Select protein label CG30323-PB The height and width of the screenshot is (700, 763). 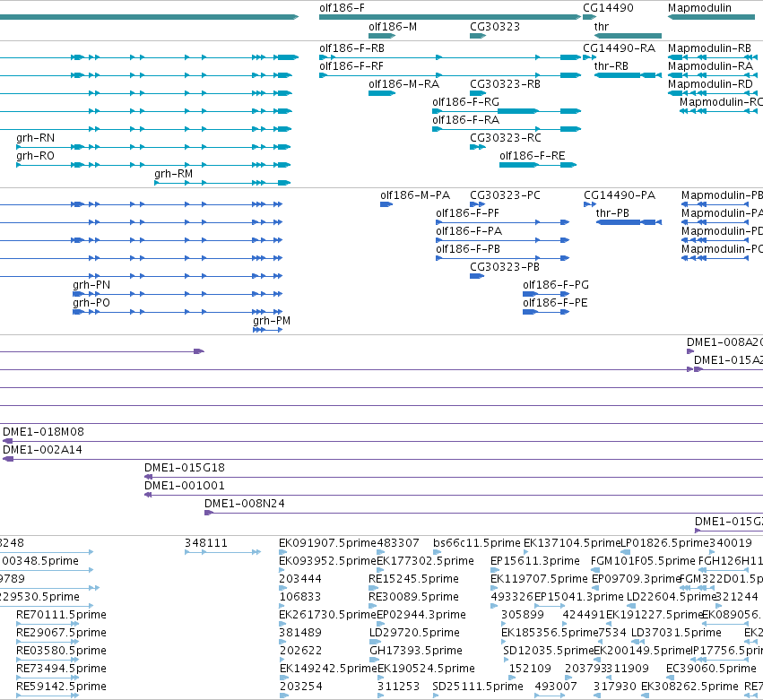tap(504, 268)
